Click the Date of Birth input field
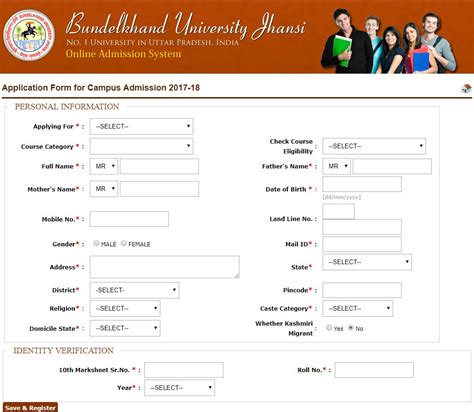The height and width of the screenshot is (412, 474). pyautogui.click(x=362, y=184)
